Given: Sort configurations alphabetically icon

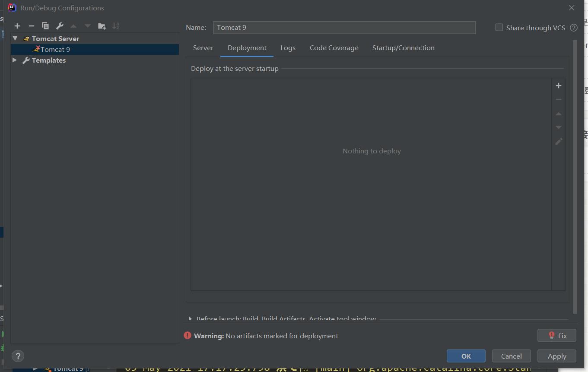Looking at the screenshot, I should click(x=116, y=26).
